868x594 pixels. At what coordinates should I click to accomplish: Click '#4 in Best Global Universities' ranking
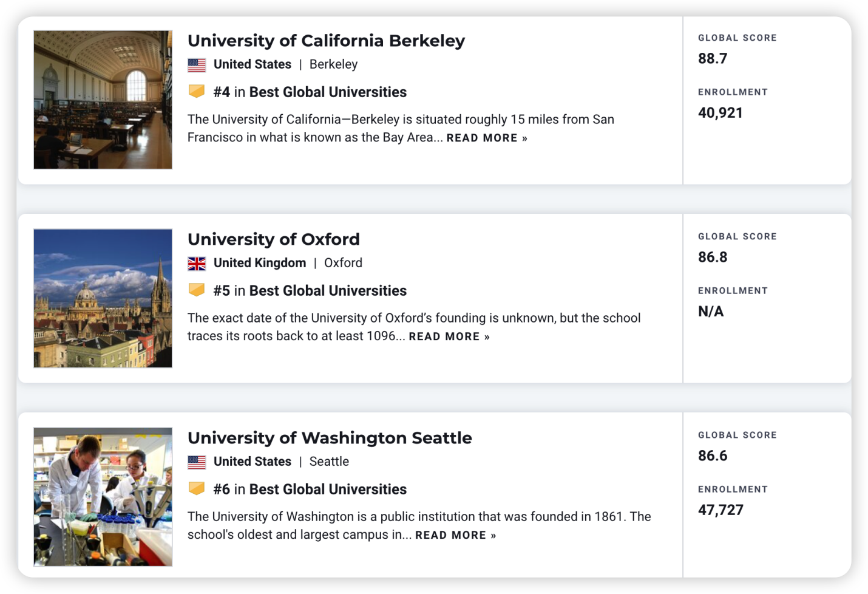[x=310, y=92]
